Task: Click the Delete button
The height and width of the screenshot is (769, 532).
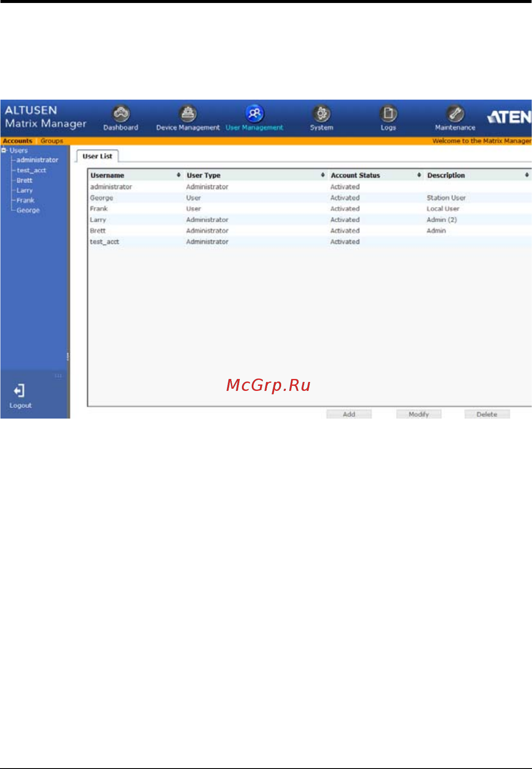Action: coord(487,414)
